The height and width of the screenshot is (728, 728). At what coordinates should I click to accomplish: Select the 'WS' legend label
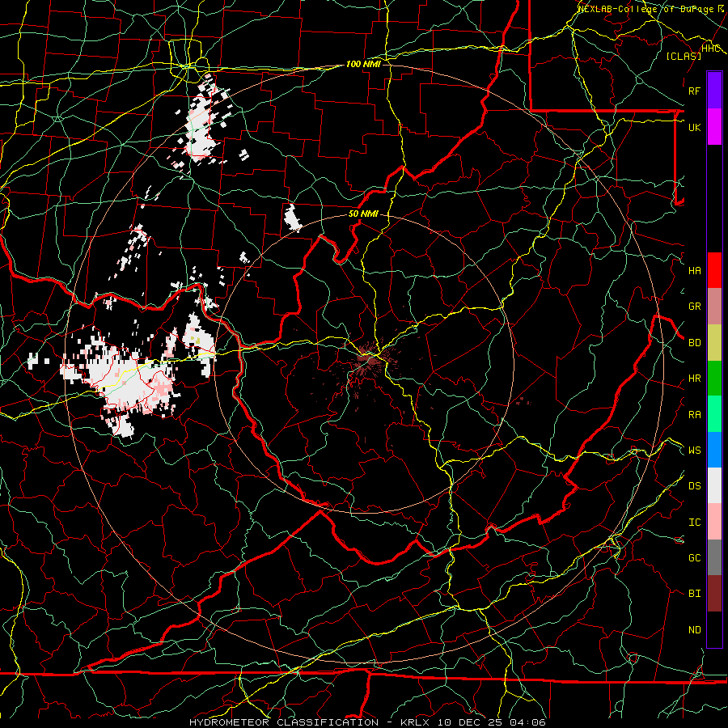pos(694,451)
